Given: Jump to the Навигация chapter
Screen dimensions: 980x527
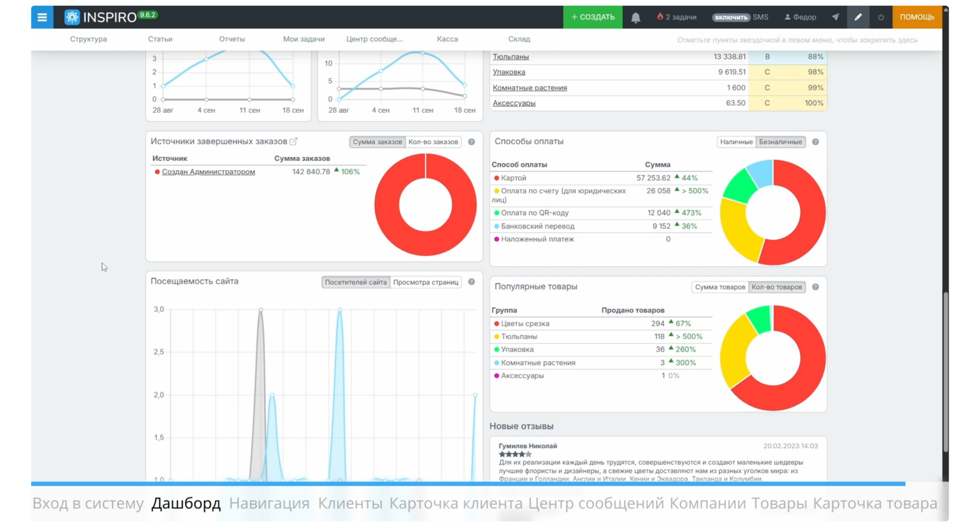Looking at the screenshot, I should pyautogui.click(x=269, y=503).
